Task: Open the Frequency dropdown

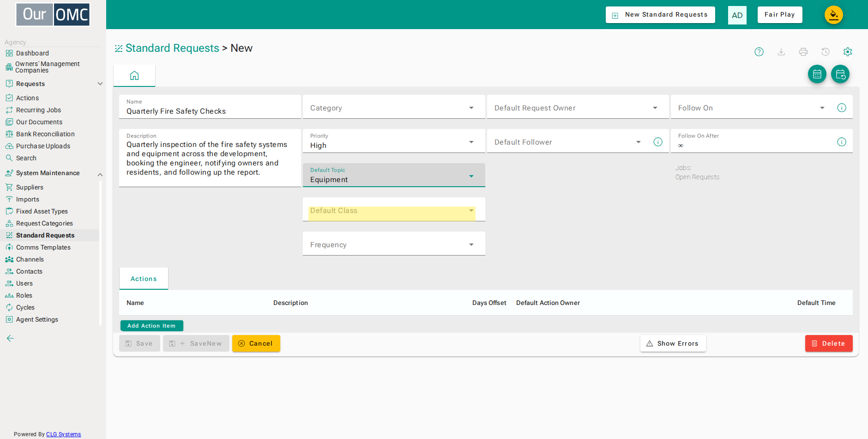Action: [394, 244]
